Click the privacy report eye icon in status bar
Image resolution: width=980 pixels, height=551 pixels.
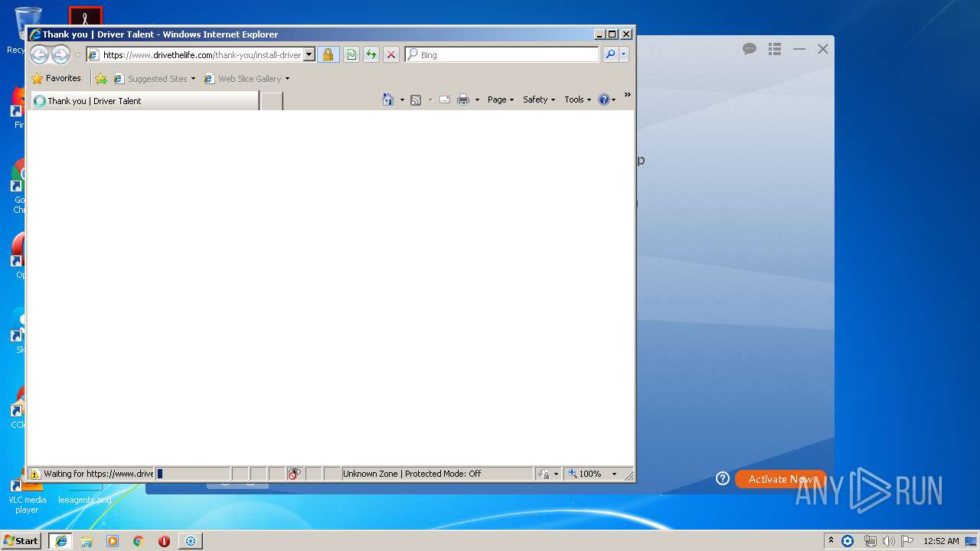(x=295, y=474)
